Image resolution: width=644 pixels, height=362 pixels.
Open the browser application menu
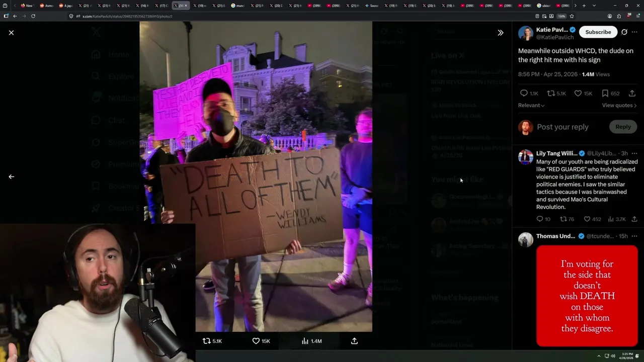tap(637, 16)
